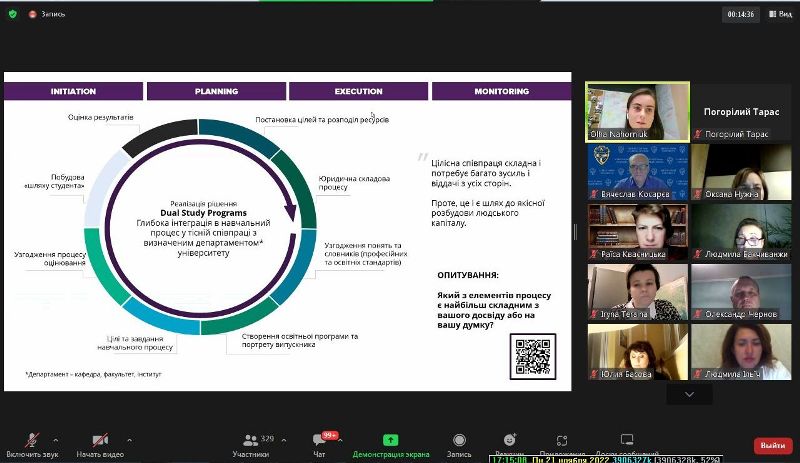Click slide label Цілі та завдання навчального процесу
The width and height of the screenshot is (800, 463).
(135, 343)
